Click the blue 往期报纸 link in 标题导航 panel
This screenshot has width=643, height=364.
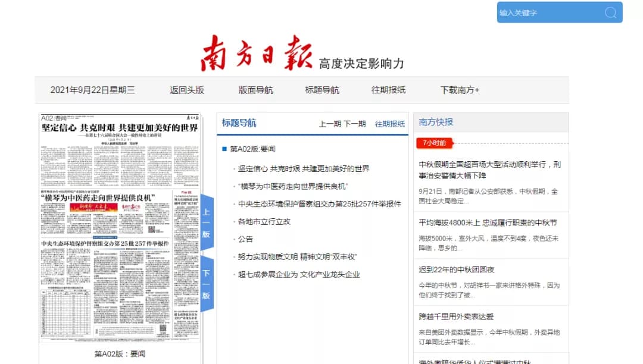(x=390, y=124)
